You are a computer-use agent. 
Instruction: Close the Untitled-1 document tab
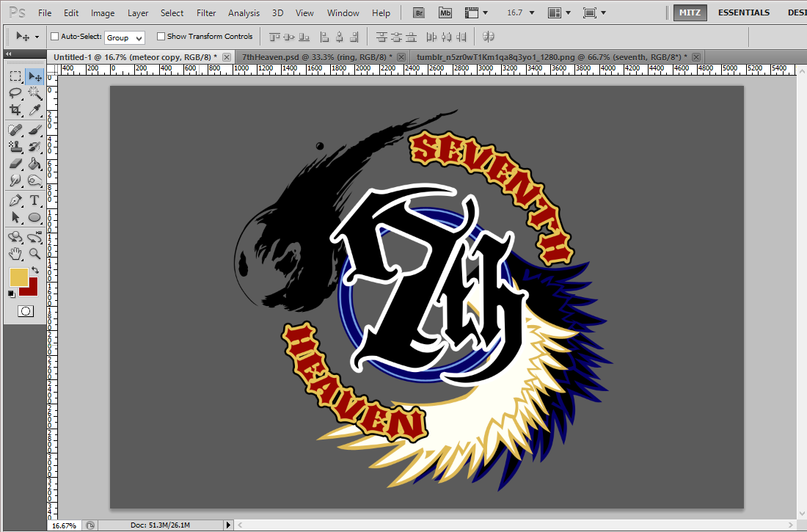coord(227,57)
